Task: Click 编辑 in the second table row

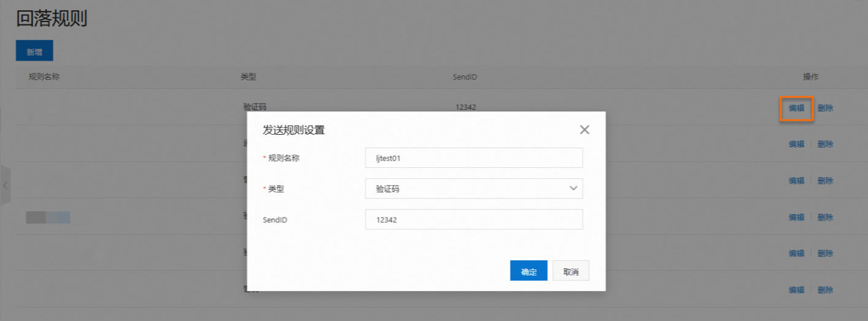Action: 796,145
